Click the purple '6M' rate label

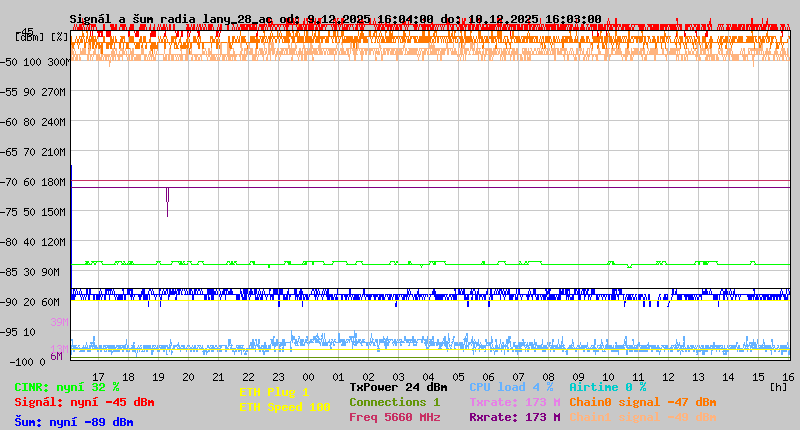point(56,356)
